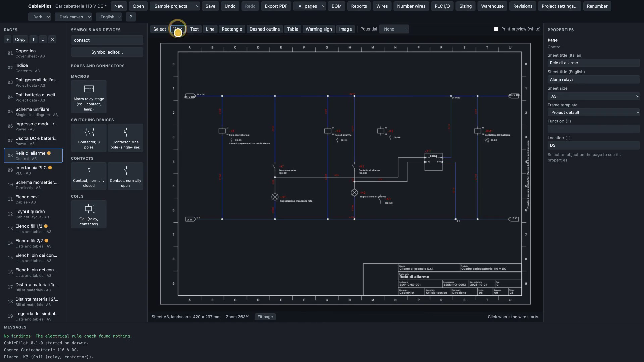Open the Sample projects dropdown
The image size is (644, 362).
click(175, 6)
